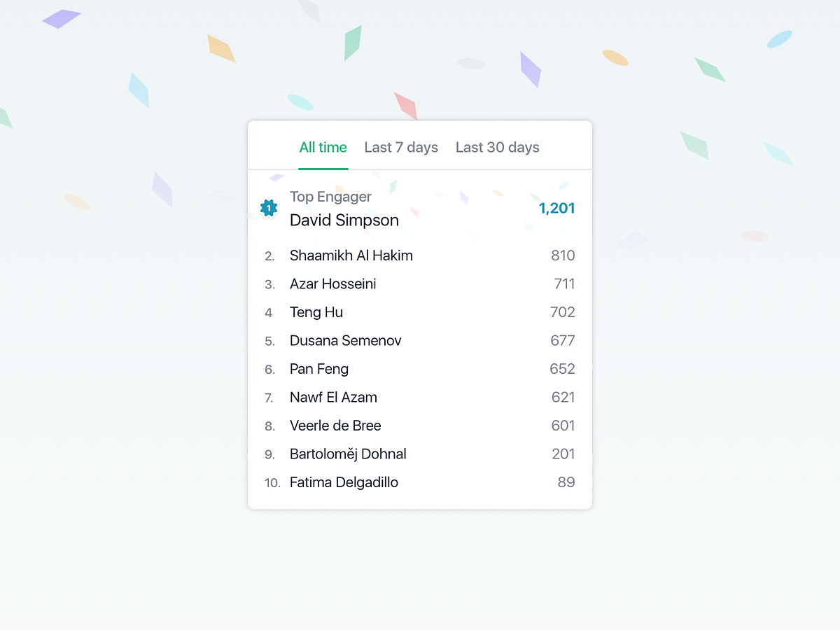Select Teng Hu from the list
840x630 pixels.
(x=316, y=312)
